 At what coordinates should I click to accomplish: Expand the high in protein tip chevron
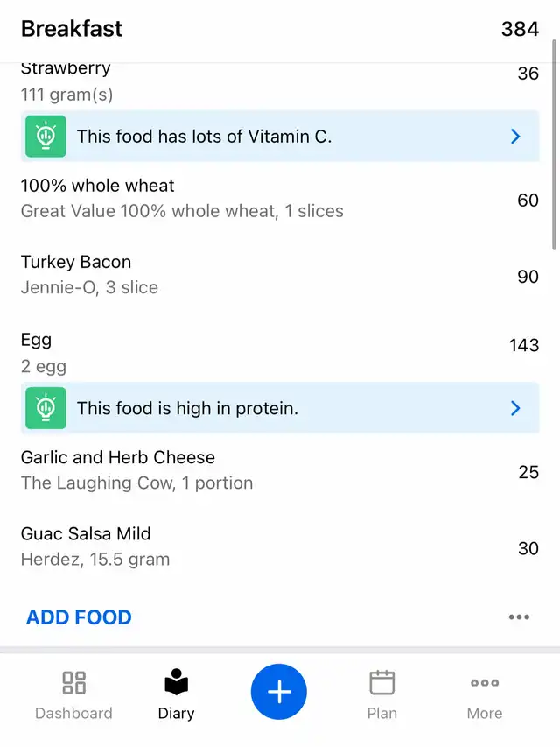tap(515, 408)
